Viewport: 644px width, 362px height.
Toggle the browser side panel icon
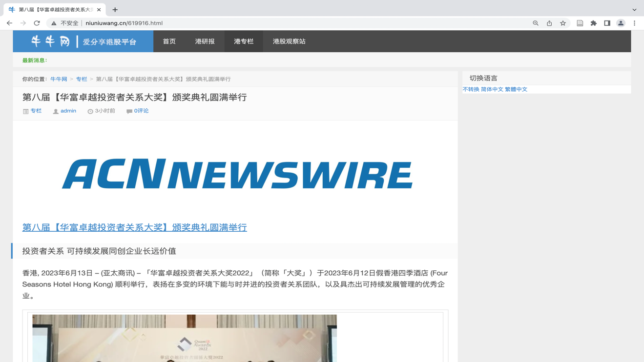coord(607,23)
